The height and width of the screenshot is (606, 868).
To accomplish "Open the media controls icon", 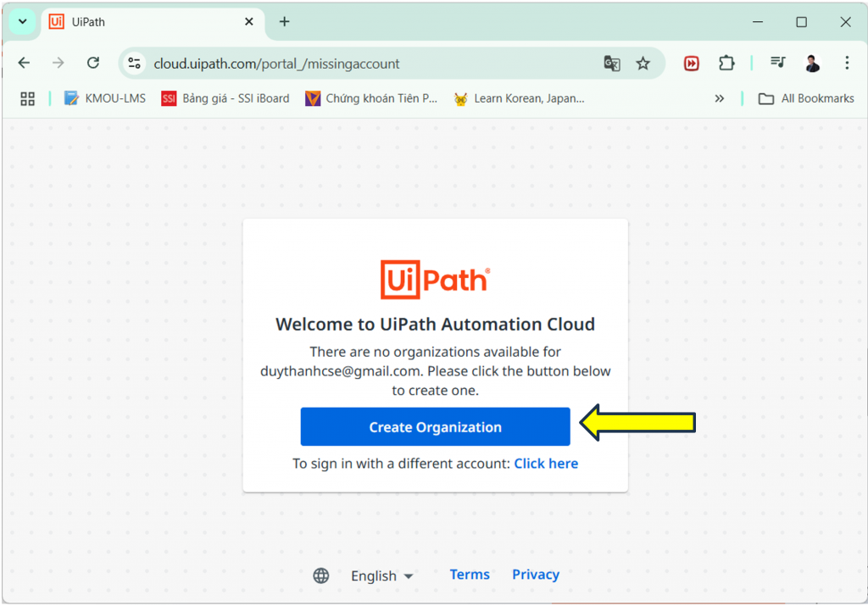I will point(778,63).
